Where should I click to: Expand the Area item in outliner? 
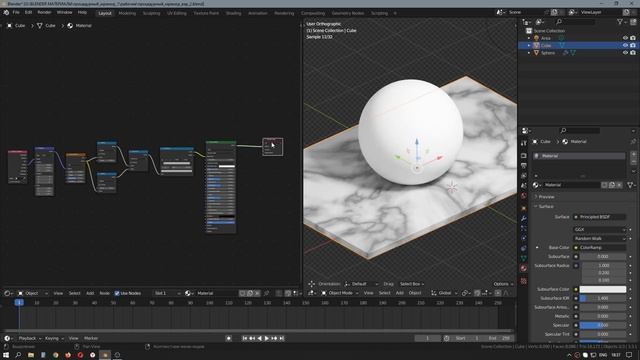(529, 38)
